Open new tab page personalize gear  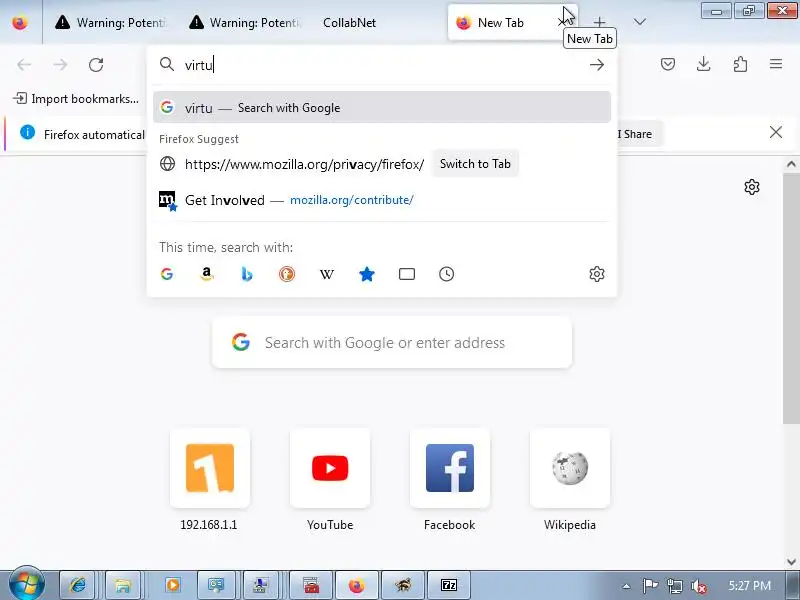[x=752, y=187]
